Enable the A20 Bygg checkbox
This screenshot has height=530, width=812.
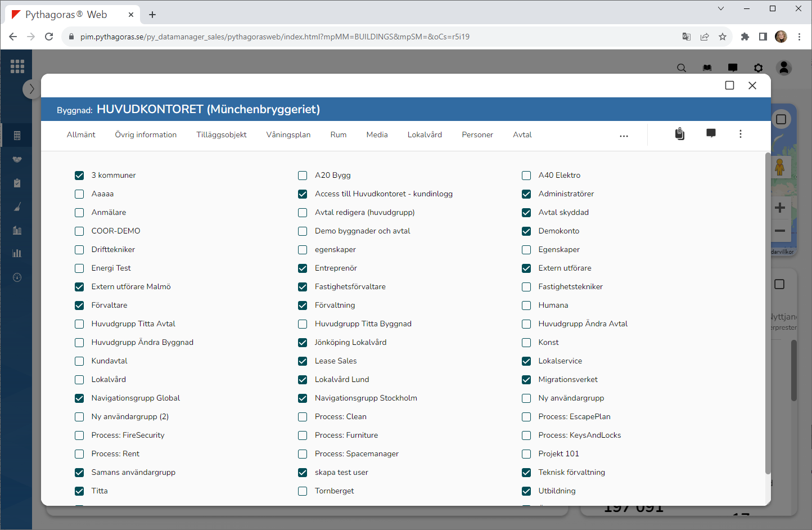point(303,176)
